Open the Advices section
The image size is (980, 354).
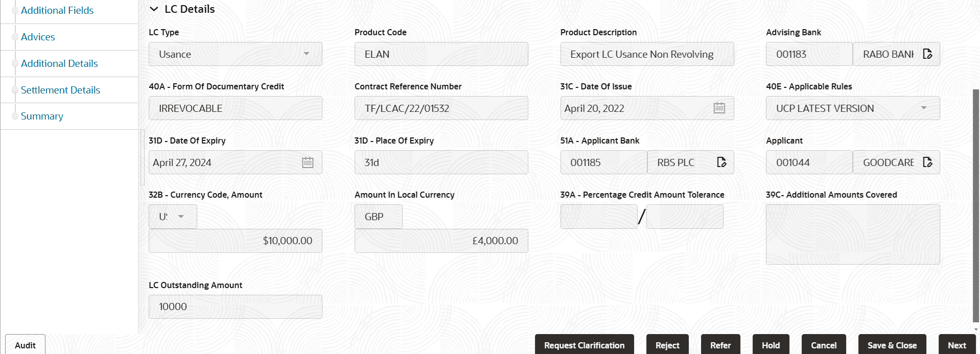[38, 37]
